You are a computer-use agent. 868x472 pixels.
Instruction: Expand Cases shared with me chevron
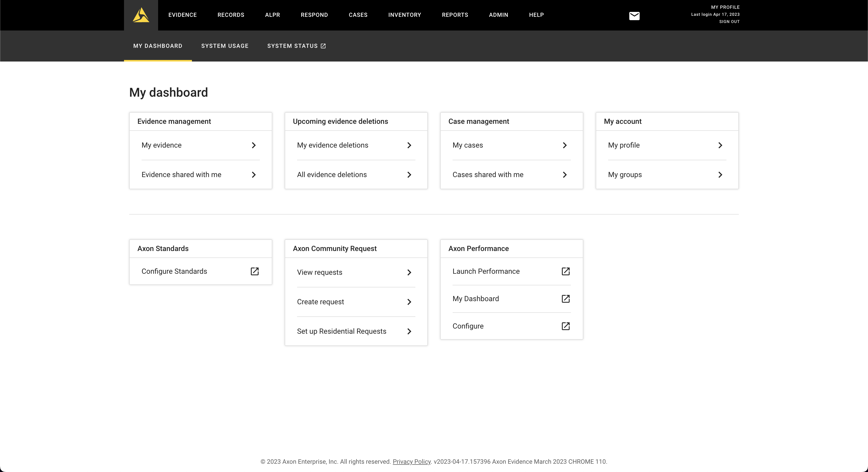pos(565,175)
